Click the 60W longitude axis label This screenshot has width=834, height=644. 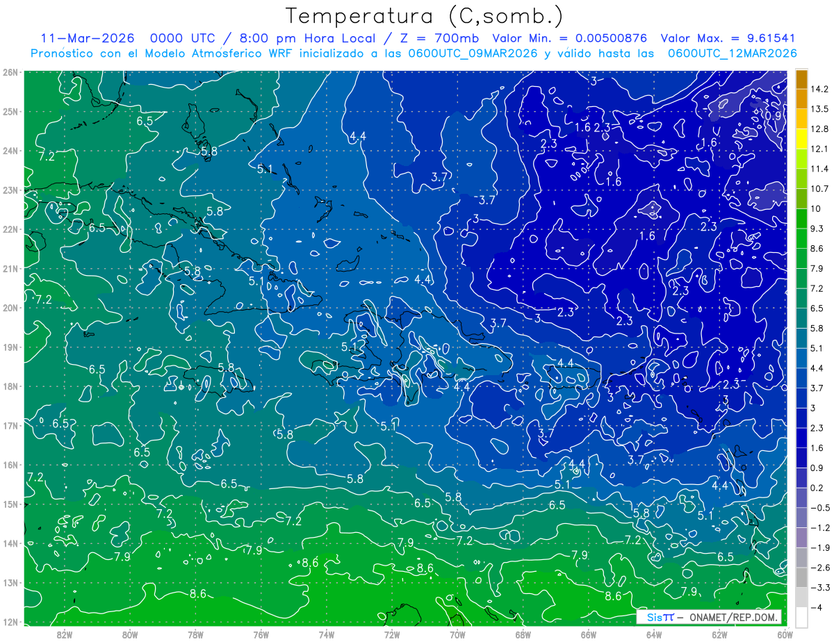pyautogui.click(x=785, y=634)
